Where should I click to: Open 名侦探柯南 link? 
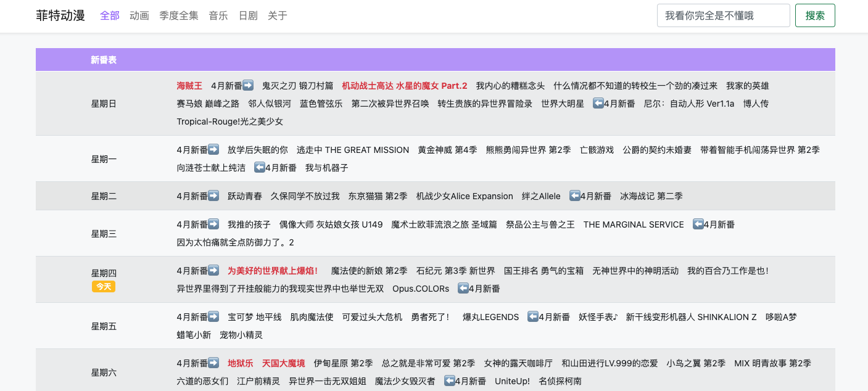tap(560, 381)
